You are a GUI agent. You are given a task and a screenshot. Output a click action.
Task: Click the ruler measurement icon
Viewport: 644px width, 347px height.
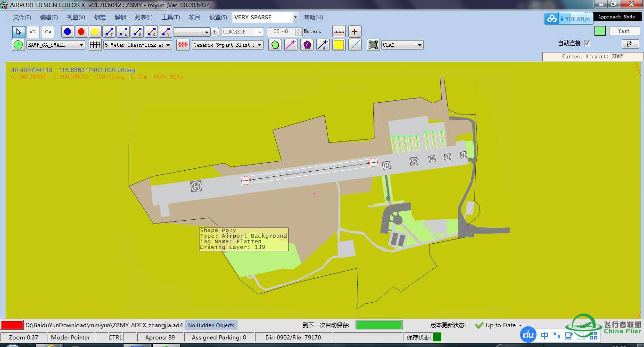pyautogui.click(x=339, y=32)
